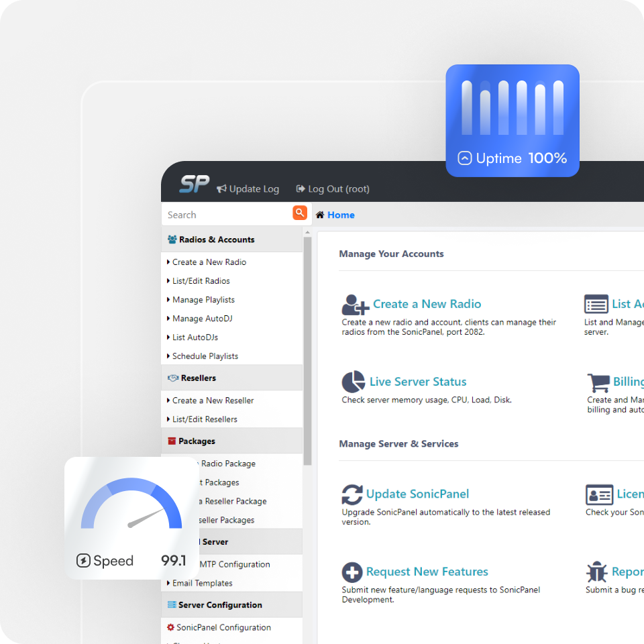Open the Manage AutoDJ sidebar link
Screen dimensions: 644x644
tap(202, 319)
